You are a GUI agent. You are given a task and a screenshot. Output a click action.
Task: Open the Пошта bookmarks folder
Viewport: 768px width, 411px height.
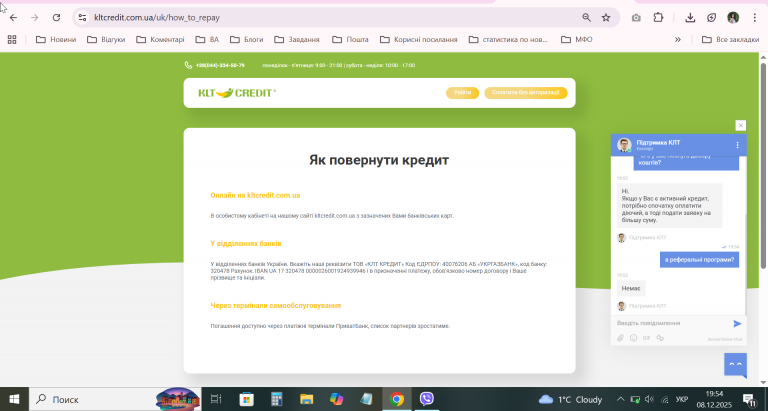(350, 39)
